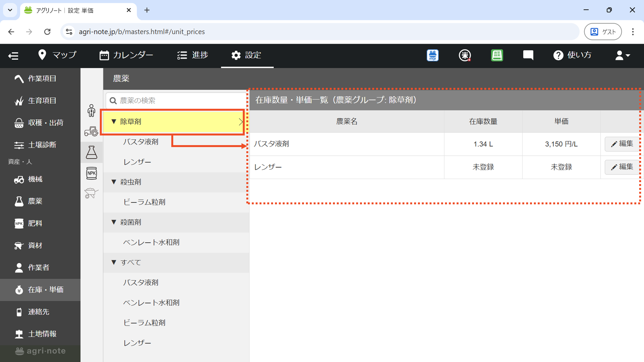Select 連絡先 in the sidebar
Viewport: 644px width, 362px height.
point(40,312)
